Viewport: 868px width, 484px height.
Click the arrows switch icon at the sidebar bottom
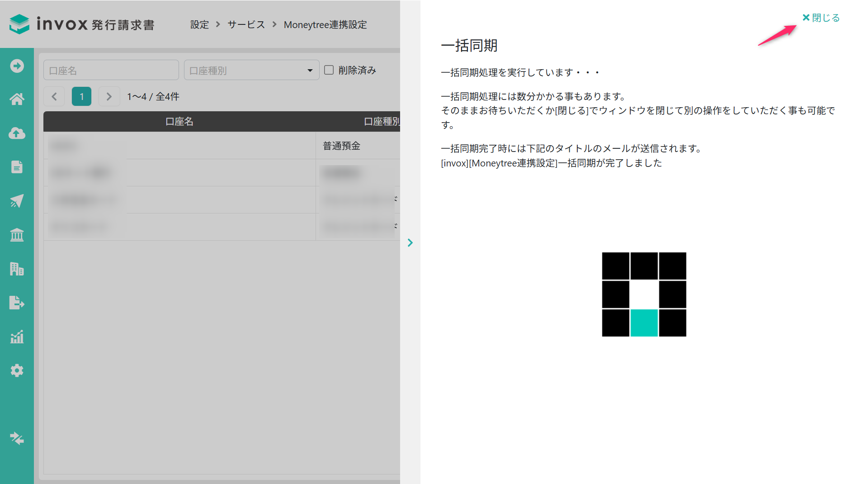coord(17,438)
